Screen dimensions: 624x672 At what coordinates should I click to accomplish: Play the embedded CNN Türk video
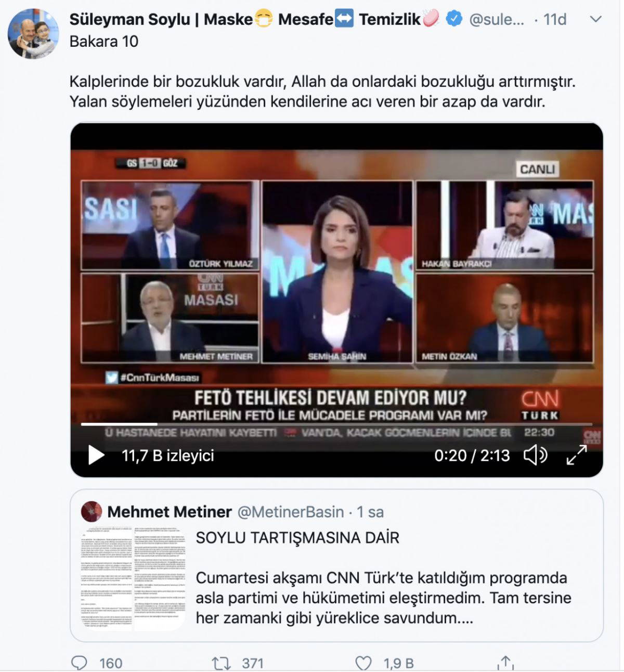(x=96, y=455)
